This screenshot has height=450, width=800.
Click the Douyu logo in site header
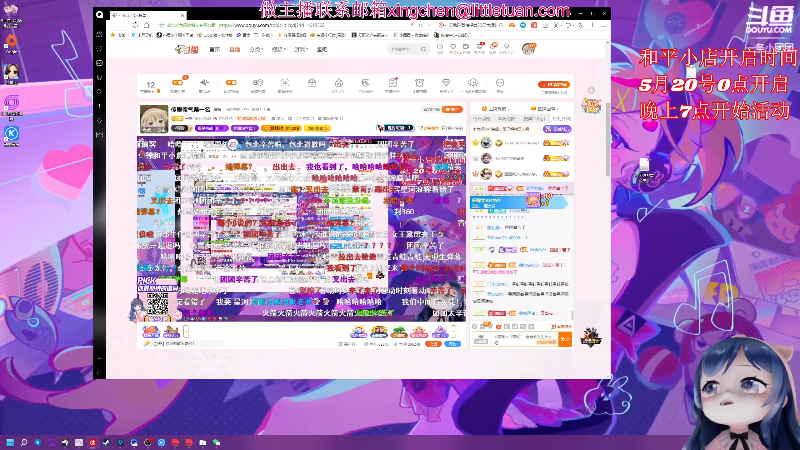tap(187, 49)
